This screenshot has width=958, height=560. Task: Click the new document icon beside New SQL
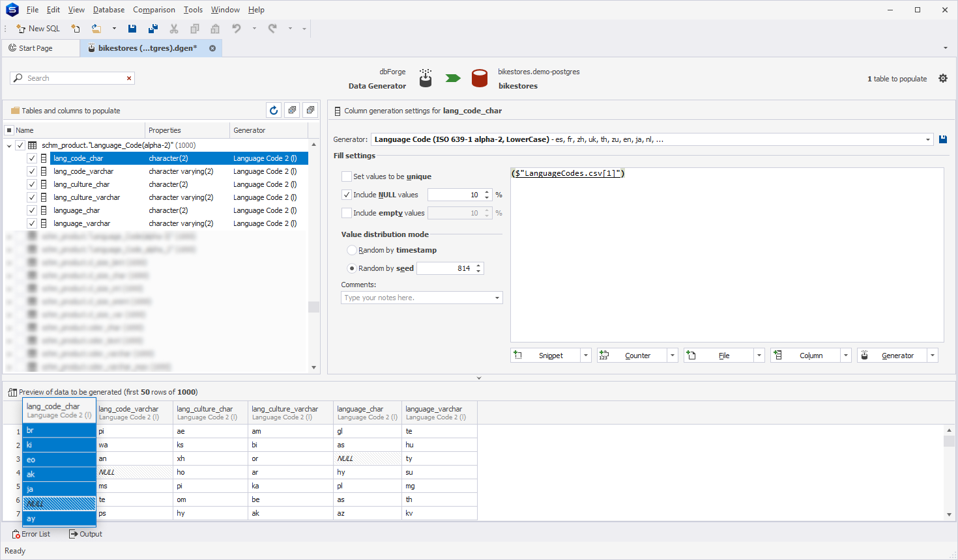click(x=76, y=29)
